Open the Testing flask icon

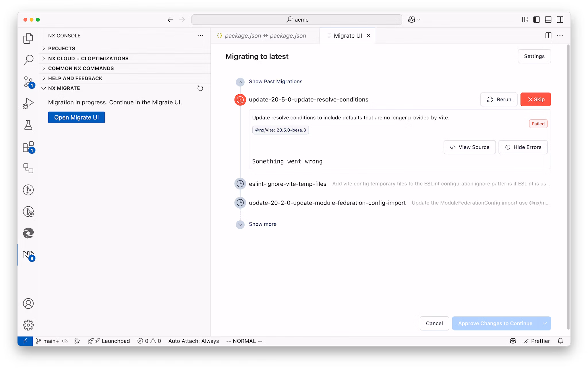[28, 125]
